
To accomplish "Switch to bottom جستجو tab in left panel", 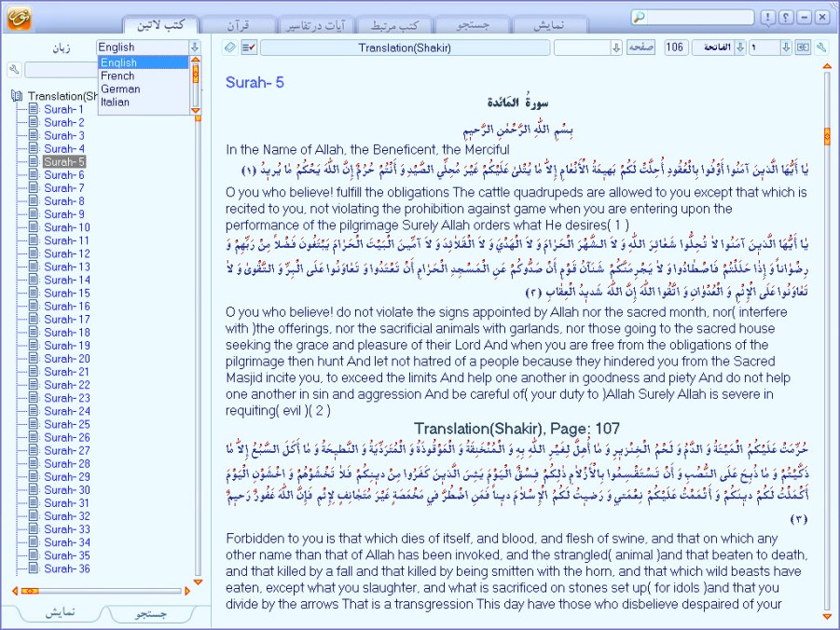I will click(x=150, y=613).
